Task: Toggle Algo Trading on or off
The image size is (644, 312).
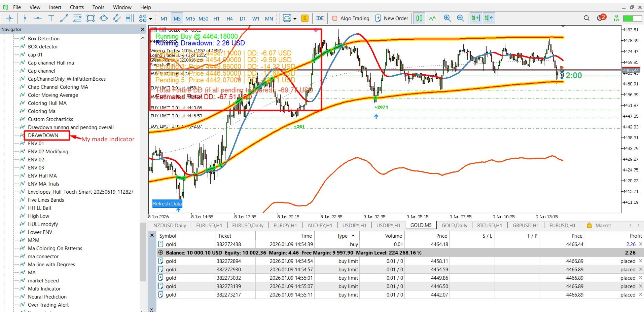Action: (351, 18)
